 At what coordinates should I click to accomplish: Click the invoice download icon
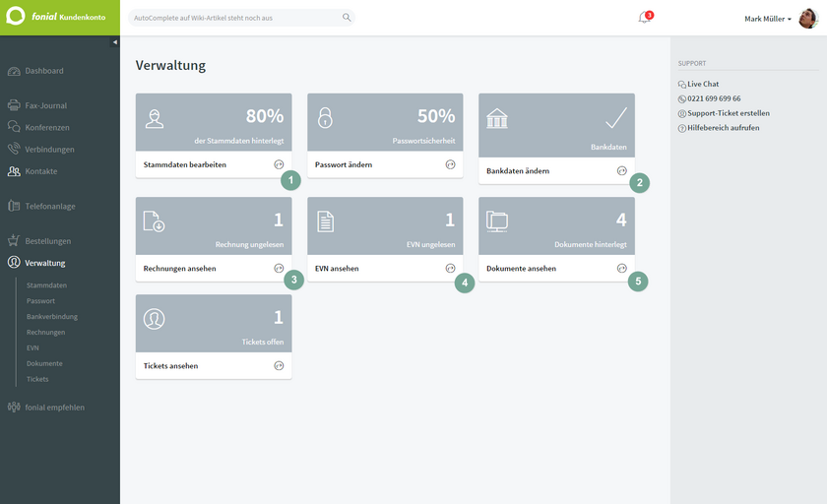pos(154,221)
